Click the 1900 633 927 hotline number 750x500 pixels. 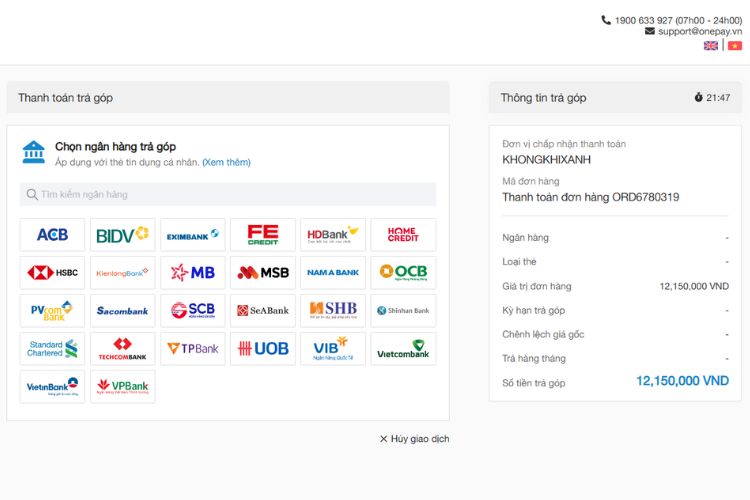point(644,20)
